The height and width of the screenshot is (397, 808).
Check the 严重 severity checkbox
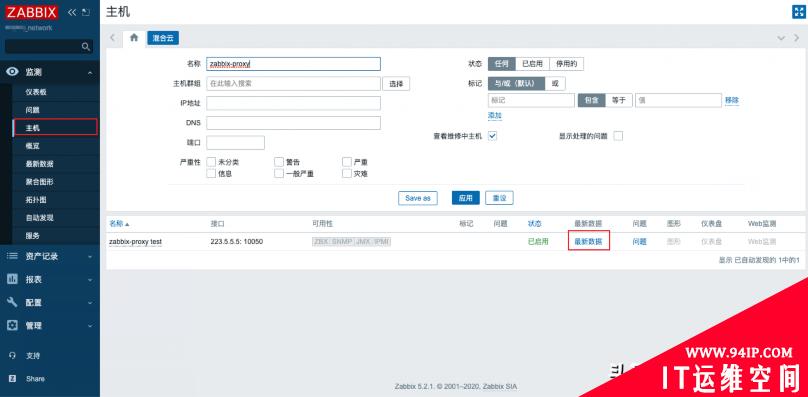pyautogui.click(x=347, y=162)
